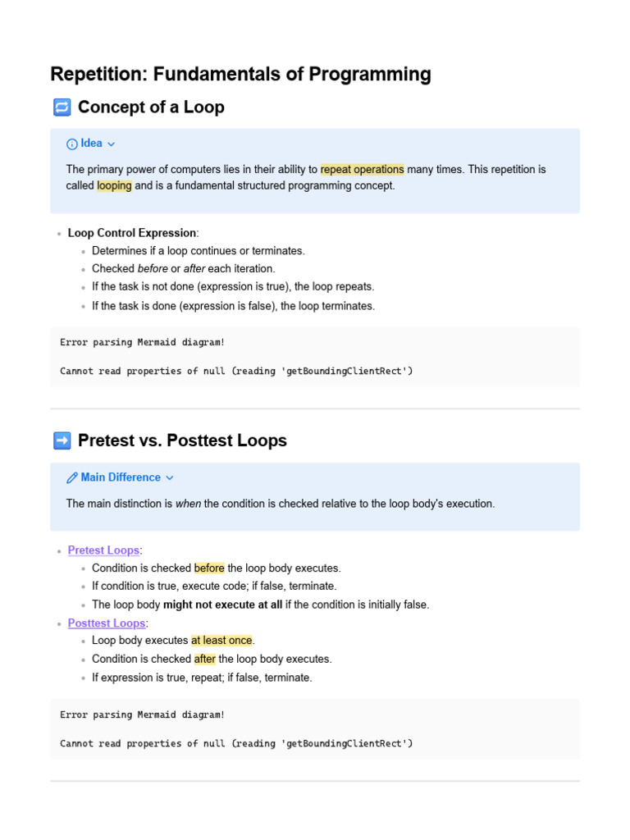Viewport: 630px width, 840px height.
Task: Open the Pretest Loops link
Action: pos(103,550)
